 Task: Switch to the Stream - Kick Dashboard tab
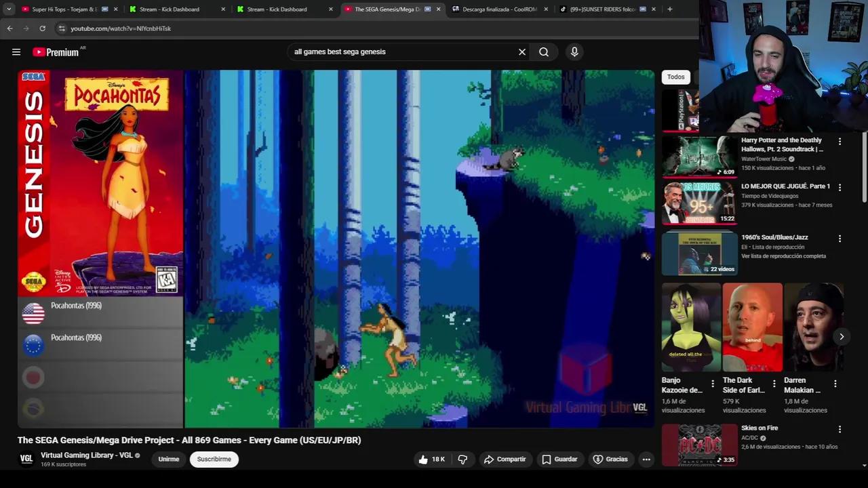[169, 9]
